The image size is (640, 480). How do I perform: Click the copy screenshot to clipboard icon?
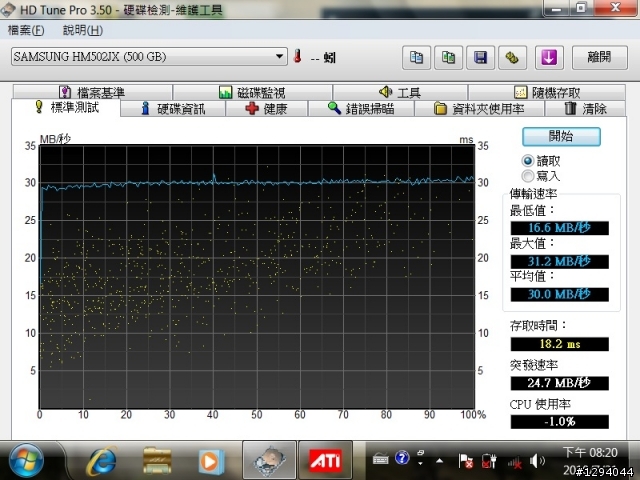pos(448,58)
